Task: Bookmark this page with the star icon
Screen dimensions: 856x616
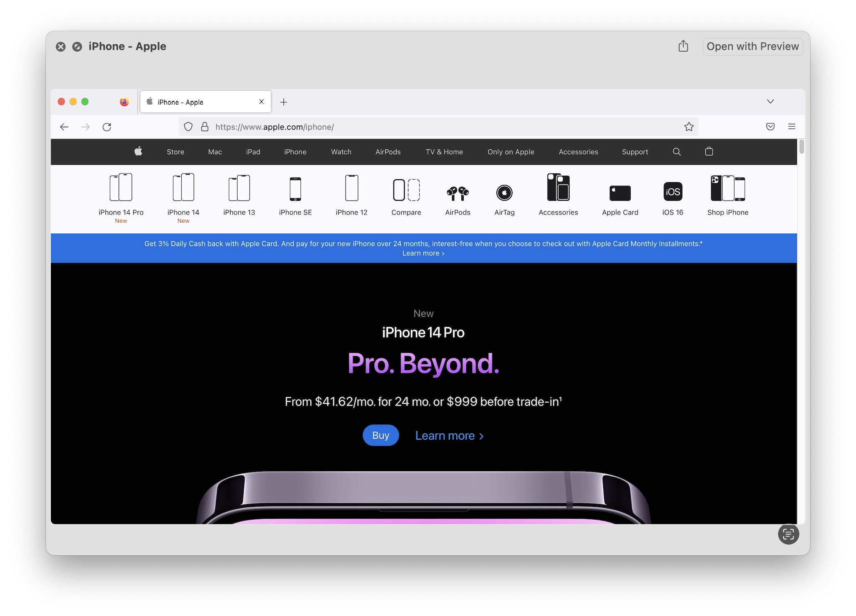Action: 689,127
